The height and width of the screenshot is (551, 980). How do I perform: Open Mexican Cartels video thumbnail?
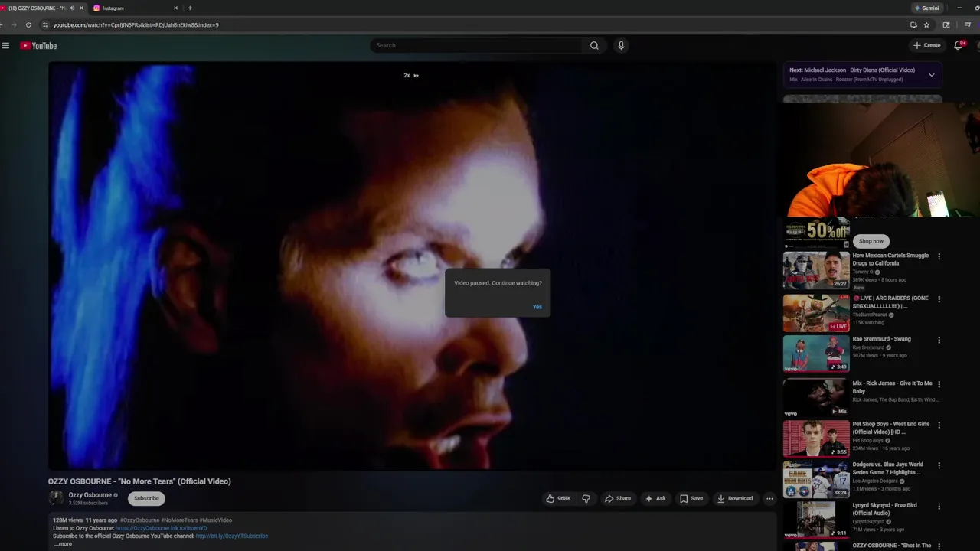(x=816, y=269)
